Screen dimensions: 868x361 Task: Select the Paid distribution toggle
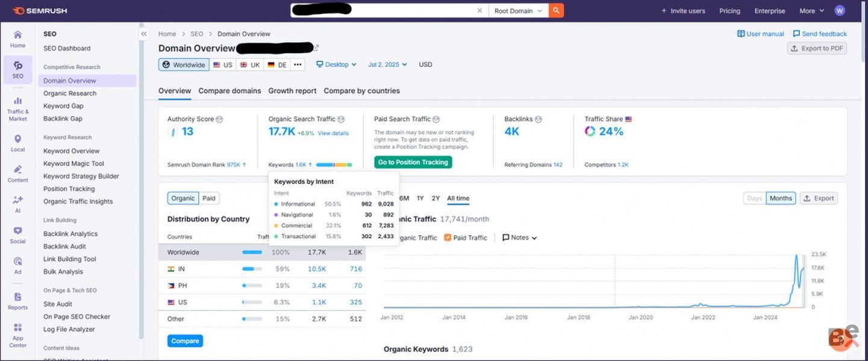click(x=208, y=198)
